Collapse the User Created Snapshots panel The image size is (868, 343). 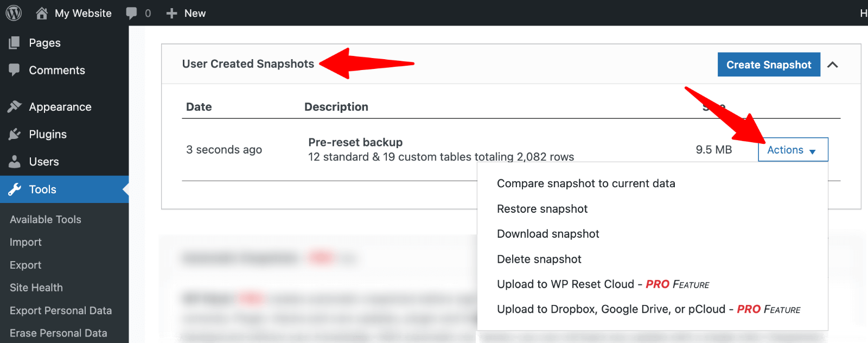click(834, 64)
